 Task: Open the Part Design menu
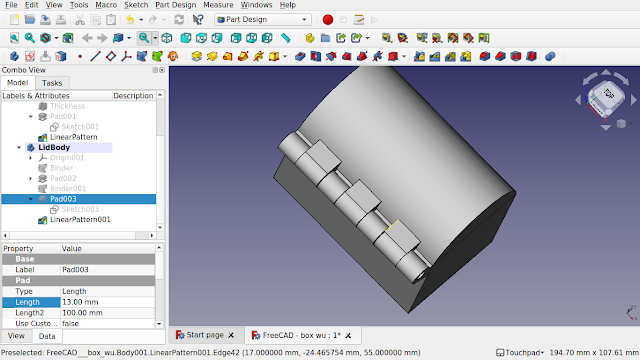coord(176,5)
